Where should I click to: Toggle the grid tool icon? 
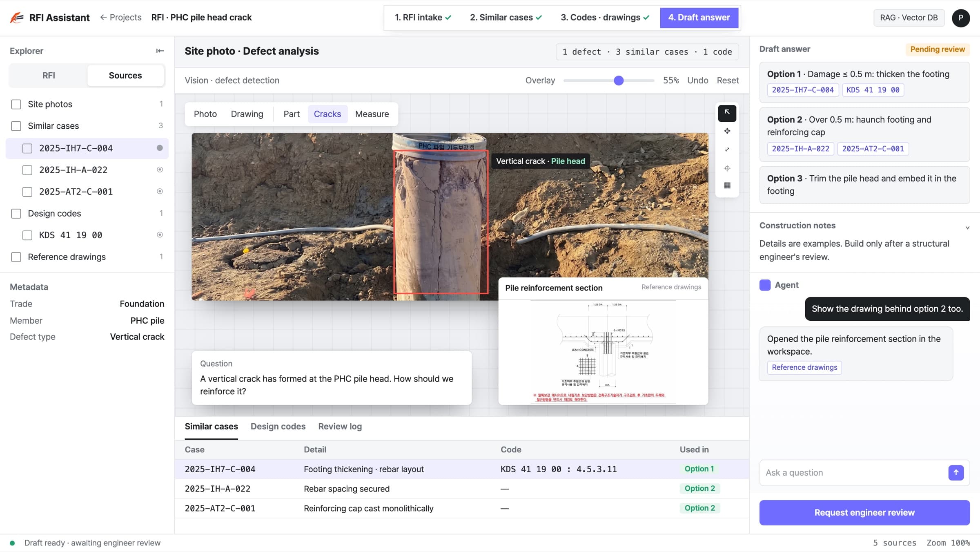(727, 185)
